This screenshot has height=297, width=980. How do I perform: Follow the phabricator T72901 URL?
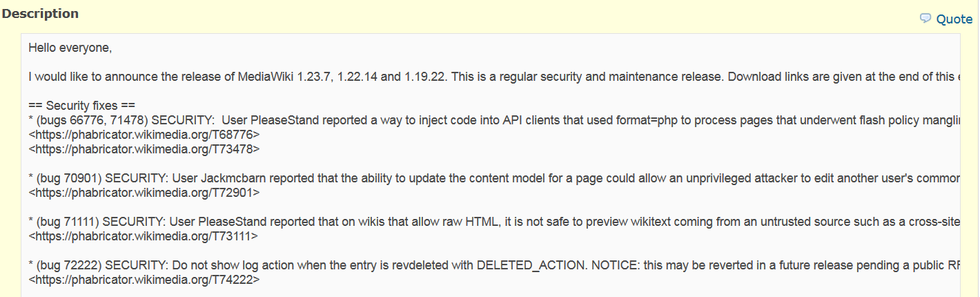144,193
